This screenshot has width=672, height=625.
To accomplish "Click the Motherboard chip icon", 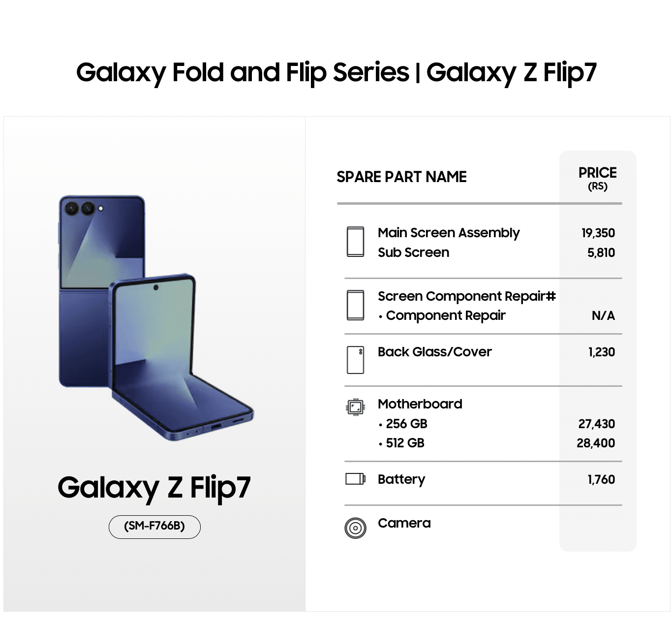I will point(355,407).
